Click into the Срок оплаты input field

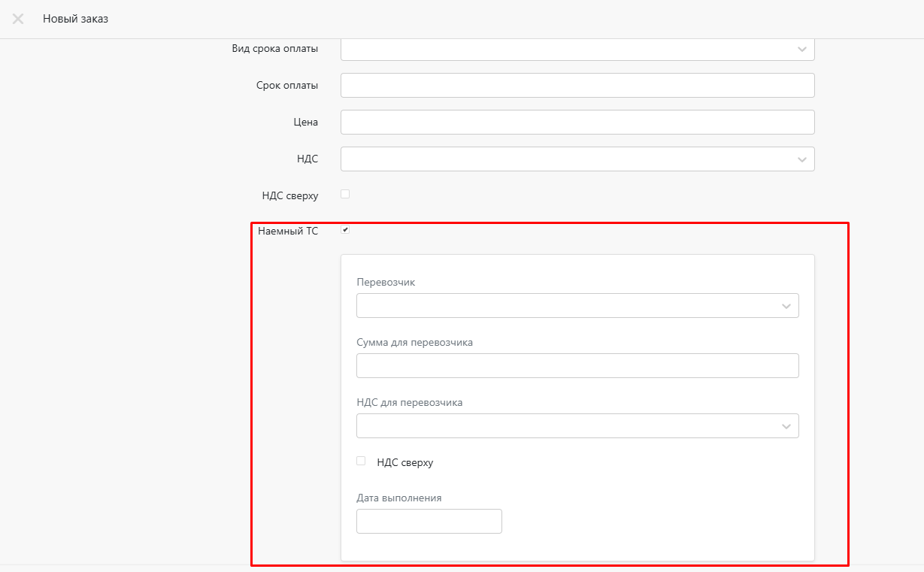tap(577, 85)
